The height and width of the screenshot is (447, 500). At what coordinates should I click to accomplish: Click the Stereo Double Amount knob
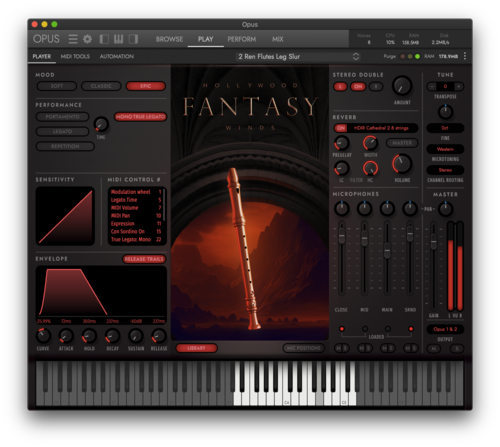click(x=402, y=86)
